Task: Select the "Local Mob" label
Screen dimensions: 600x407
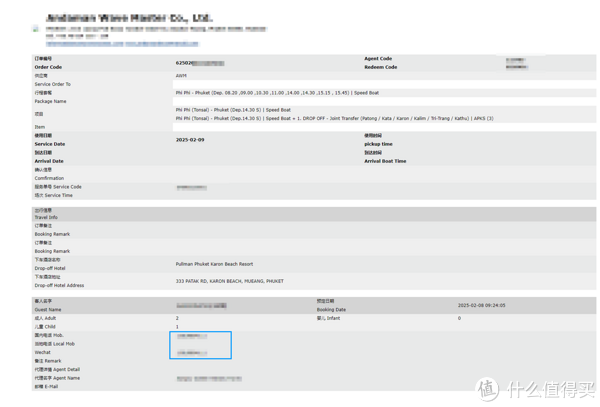Action: [x=64, y=344]
